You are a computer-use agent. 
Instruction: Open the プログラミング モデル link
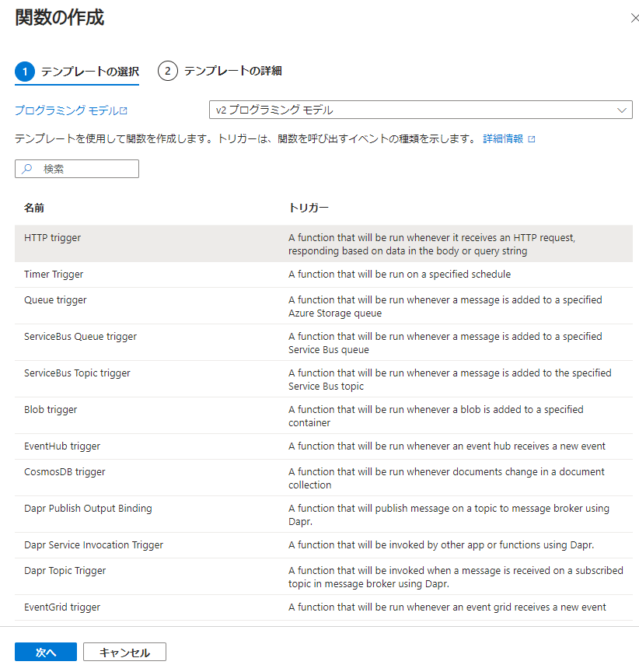click(66, 110)
